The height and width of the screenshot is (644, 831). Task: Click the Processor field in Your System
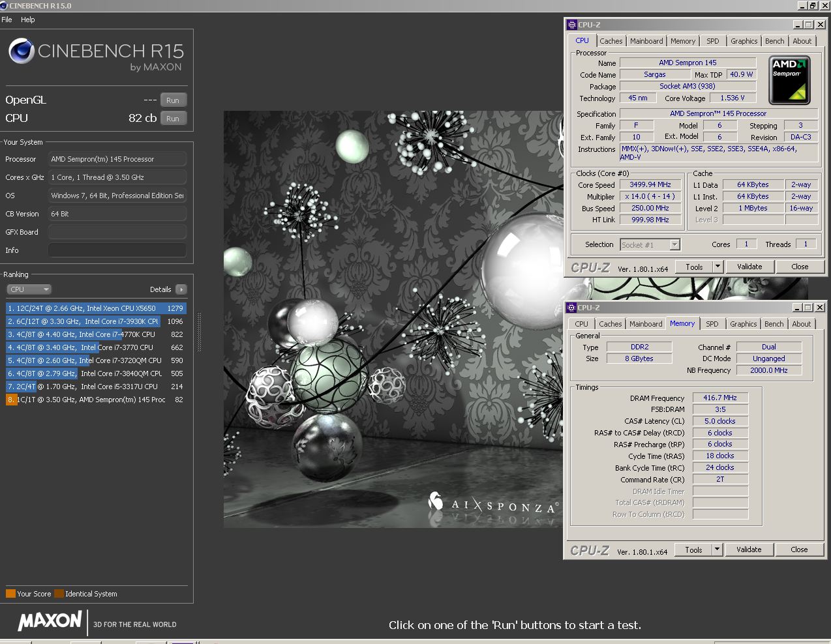pyautogui.click(x=117, y=159)
